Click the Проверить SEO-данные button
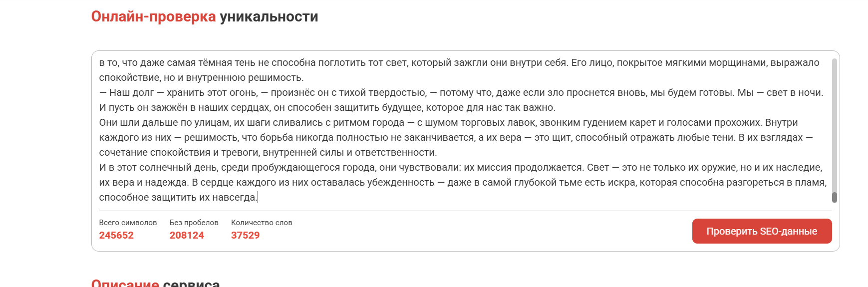 click(762, 231)
